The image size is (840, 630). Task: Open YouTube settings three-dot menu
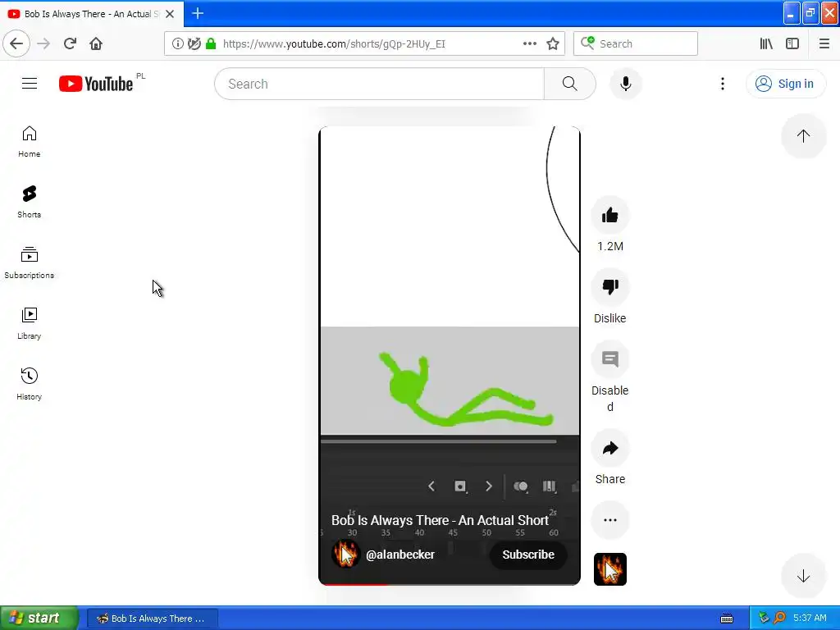click(722, 84)
